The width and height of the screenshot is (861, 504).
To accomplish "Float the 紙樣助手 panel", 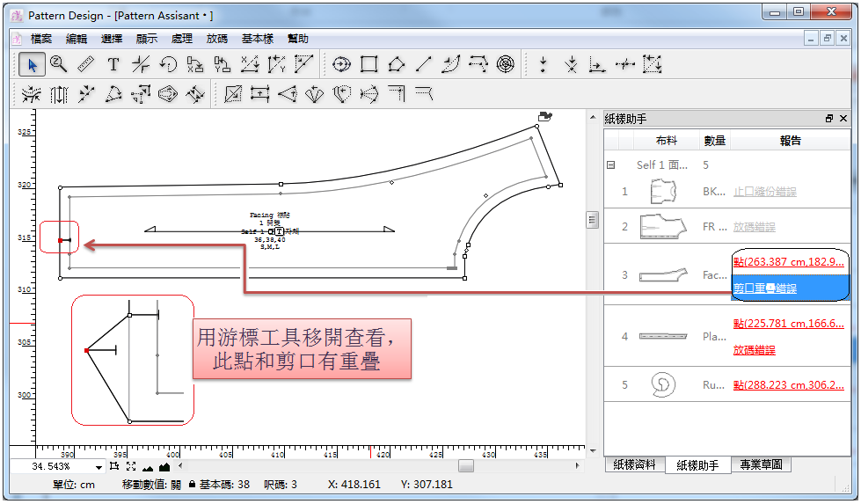I will point(828,119).
